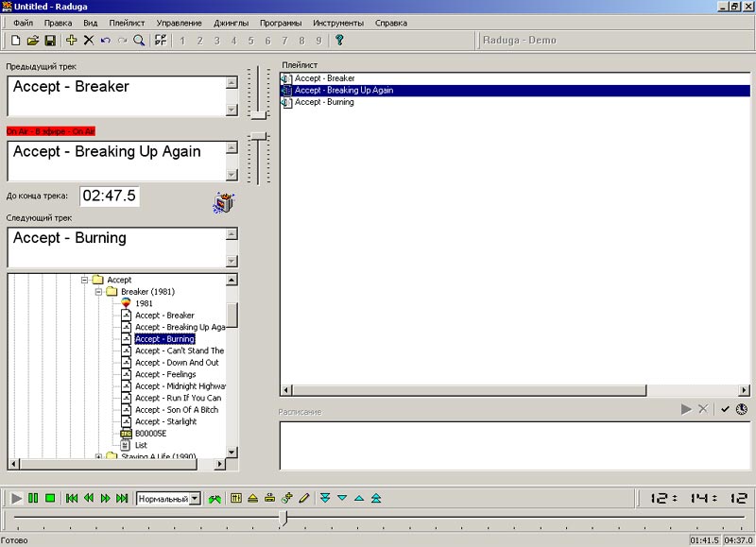Open the Нормальный playback mode dropdown
Viewport: 756px width, 547px height.
click(195, 498)
